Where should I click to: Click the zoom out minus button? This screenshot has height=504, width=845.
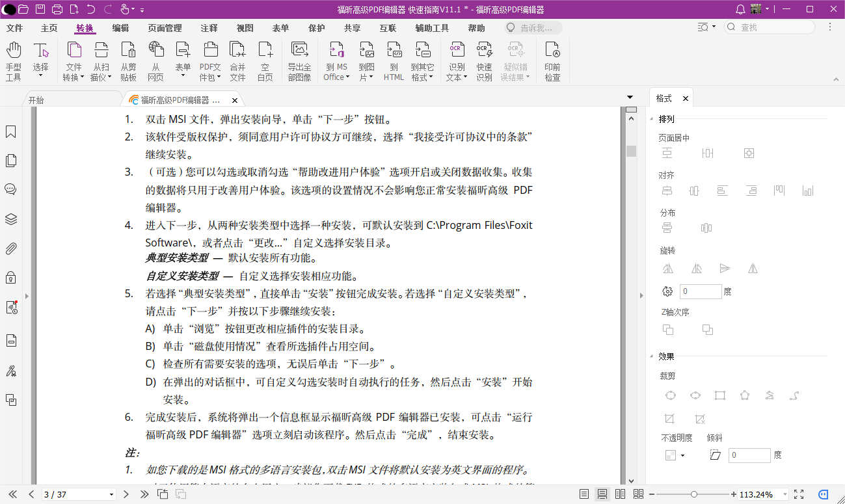[651, 494]
